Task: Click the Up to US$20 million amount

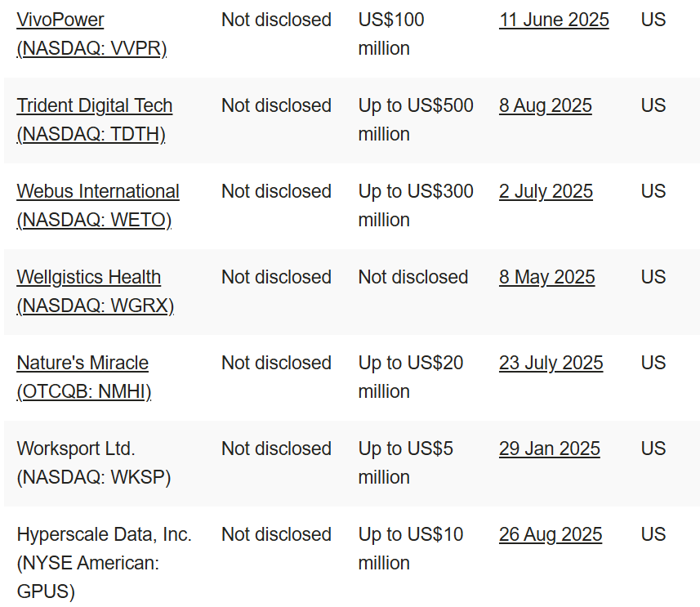Action: point(411,377)
